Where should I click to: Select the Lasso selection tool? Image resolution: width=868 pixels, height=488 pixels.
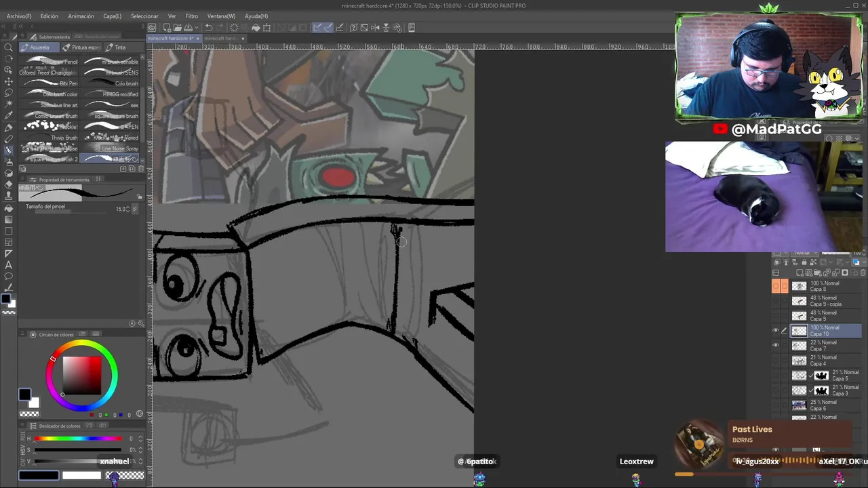pos(8,93)
